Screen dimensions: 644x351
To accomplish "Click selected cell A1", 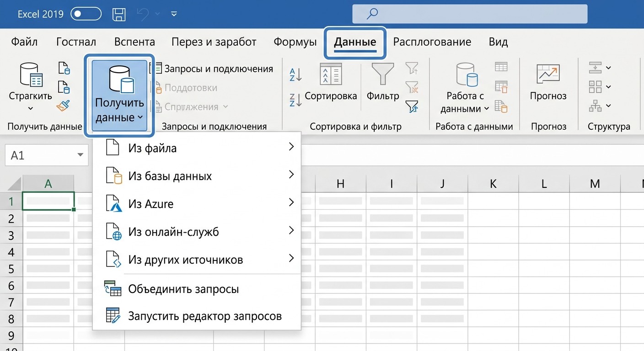I will [48, 201].
